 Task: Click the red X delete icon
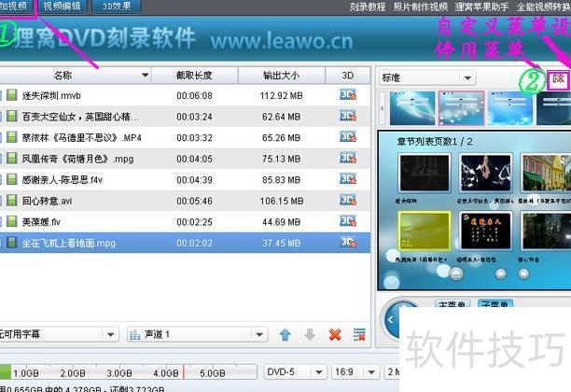click(335, 334)
